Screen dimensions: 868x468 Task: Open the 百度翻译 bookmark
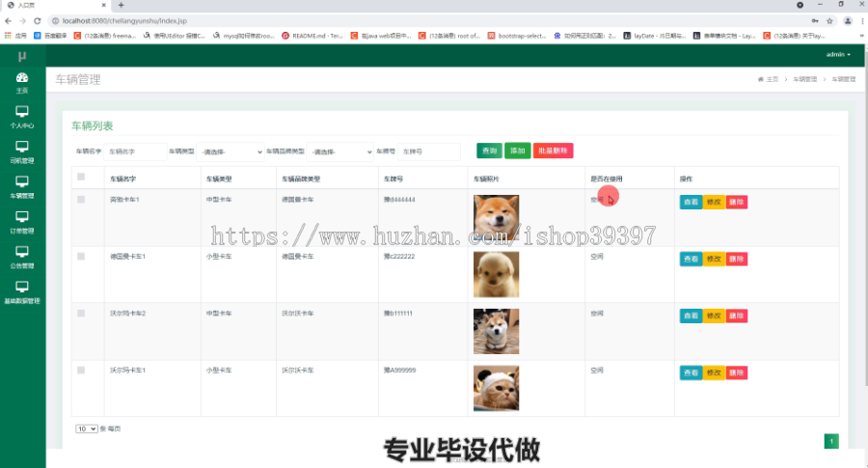click(50, 36)
